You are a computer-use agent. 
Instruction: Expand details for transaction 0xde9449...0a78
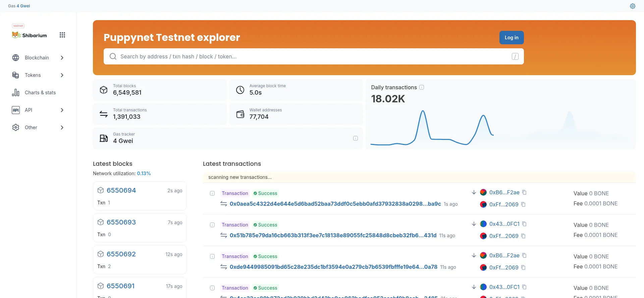point(212,256)
